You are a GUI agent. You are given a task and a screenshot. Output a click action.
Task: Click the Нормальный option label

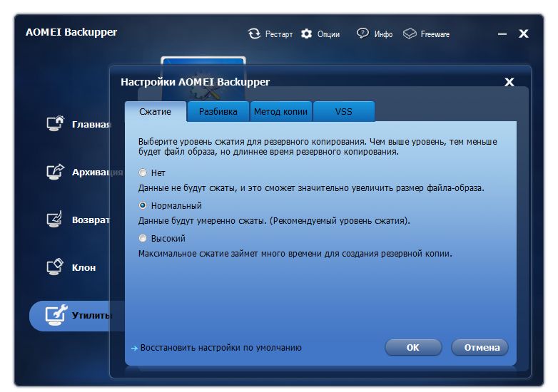point(176,205)
